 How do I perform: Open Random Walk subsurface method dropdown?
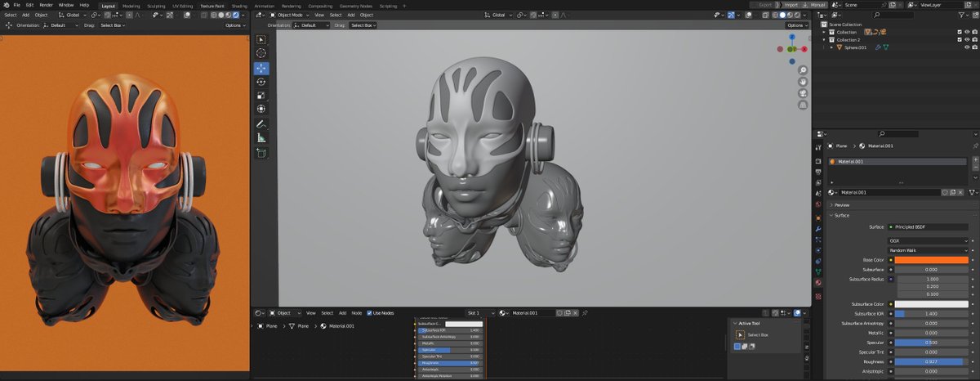(x=928, y=250)
